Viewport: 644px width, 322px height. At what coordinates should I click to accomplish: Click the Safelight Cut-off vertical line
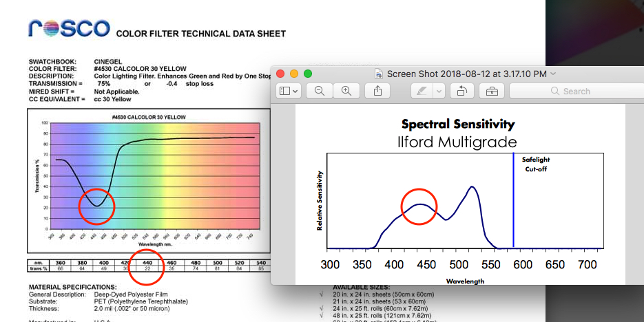[x=513, y=206]
